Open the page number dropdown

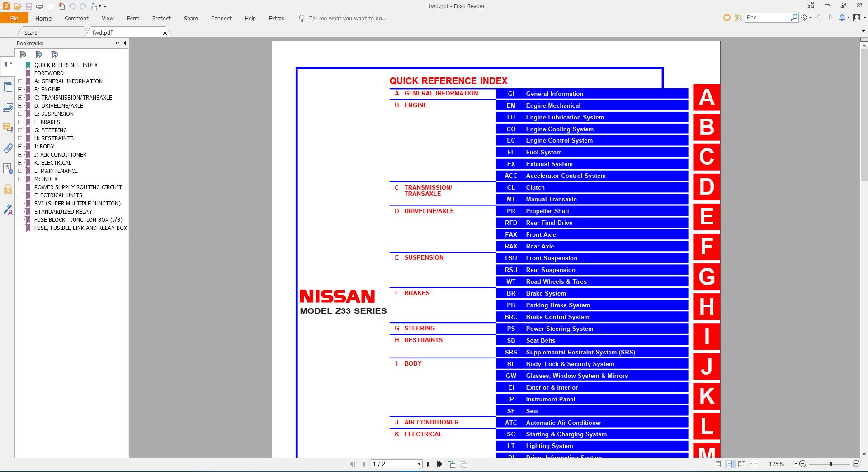(x=419, y=464)
